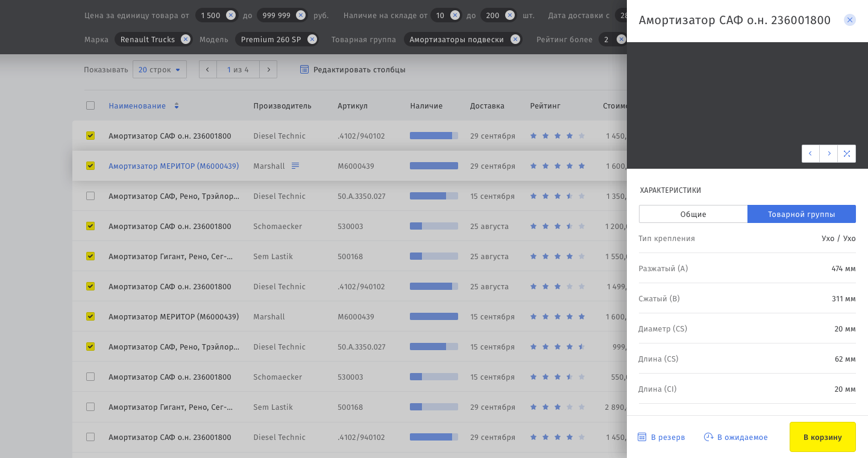This screenshot has width=868, height=458.
Task: Click the product image area in panel
Action: pos(747,105)
